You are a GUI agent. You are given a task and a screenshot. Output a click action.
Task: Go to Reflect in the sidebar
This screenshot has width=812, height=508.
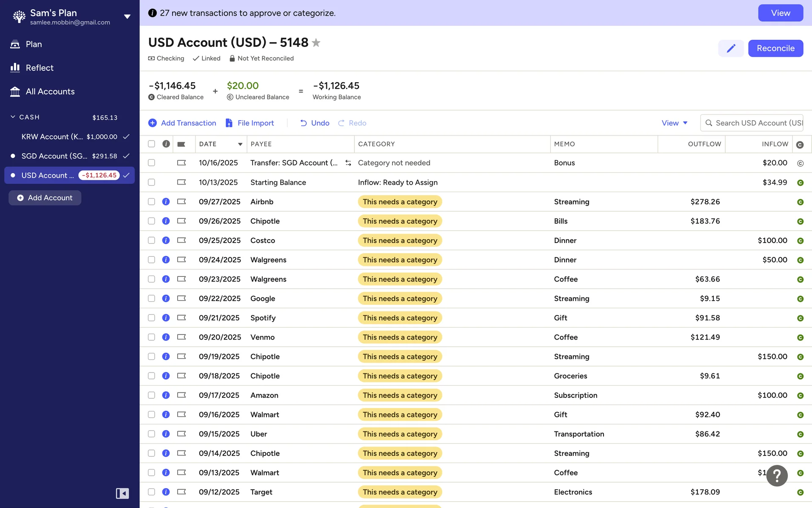coord(39,68)
